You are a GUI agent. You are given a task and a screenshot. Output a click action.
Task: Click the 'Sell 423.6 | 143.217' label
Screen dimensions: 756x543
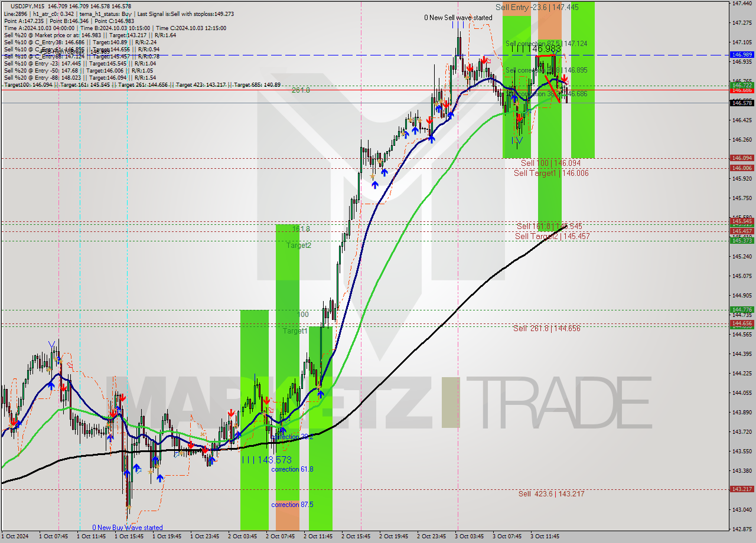(552, 493)
